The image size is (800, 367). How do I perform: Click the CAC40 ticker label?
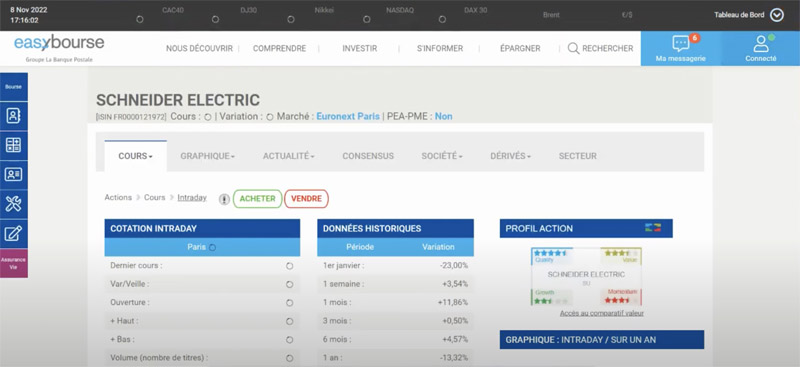(x=172, y=10)
